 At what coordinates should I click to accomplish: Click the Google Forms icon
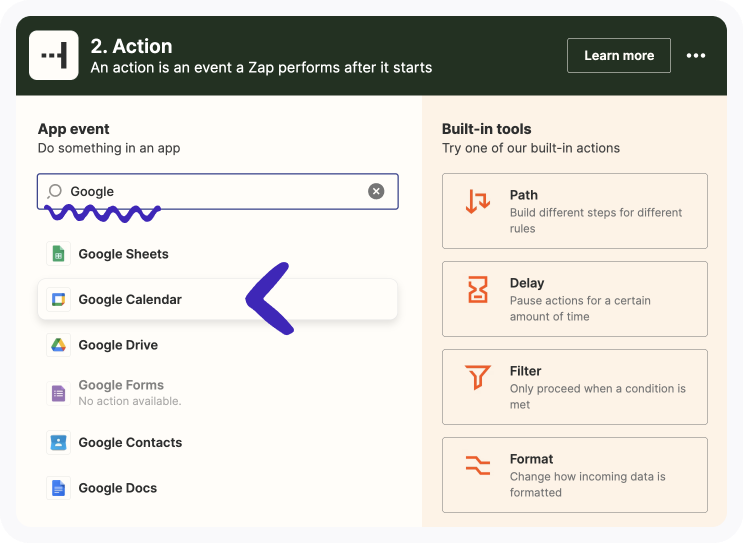[x=58, y=393]
